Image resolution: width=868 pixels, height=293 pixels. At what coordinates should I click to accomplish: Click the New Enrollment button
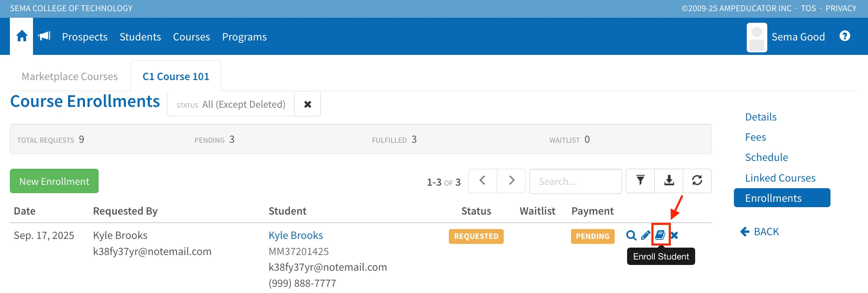pos(54,181)
